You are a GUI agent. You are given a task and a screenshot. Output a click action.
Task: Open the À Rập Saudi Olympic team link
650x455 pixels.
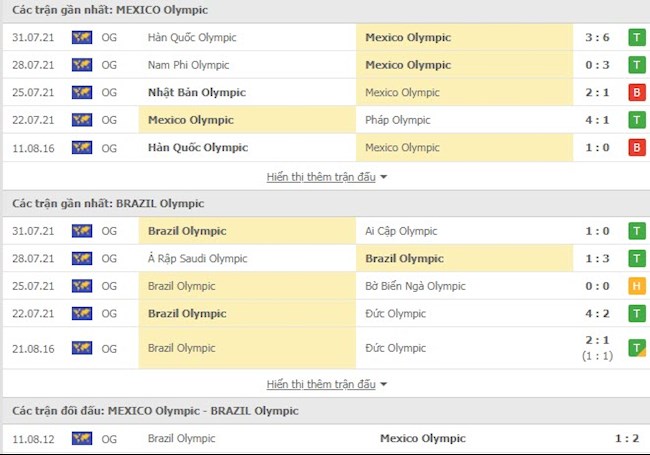(196, 258)
